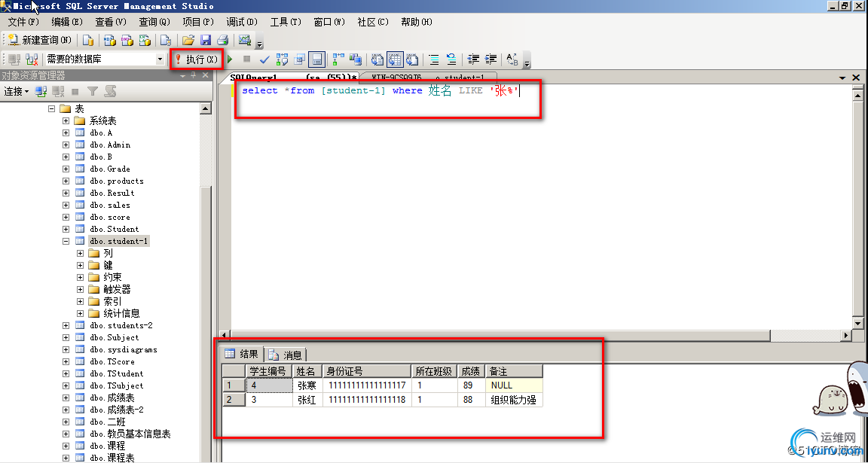Click the Analysis Services MDX Query icon
Screen dimensions: 868x463
[109, 40]
